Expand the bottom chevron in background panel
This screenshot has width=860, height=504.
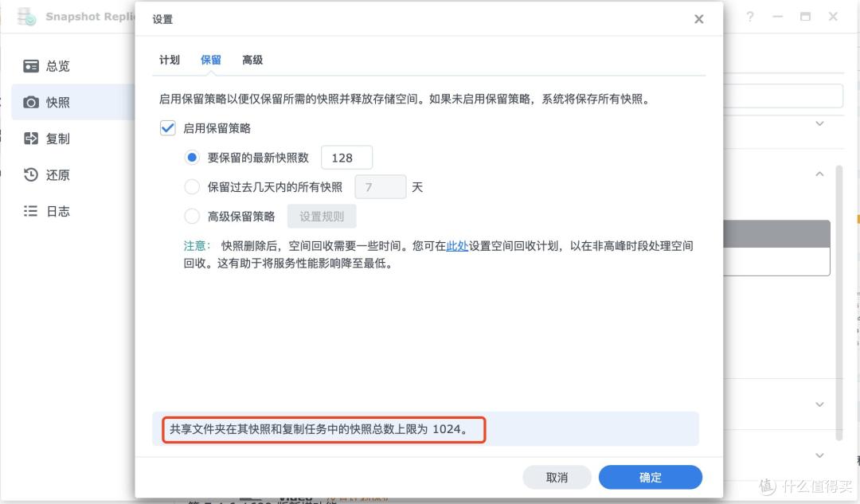819,455
